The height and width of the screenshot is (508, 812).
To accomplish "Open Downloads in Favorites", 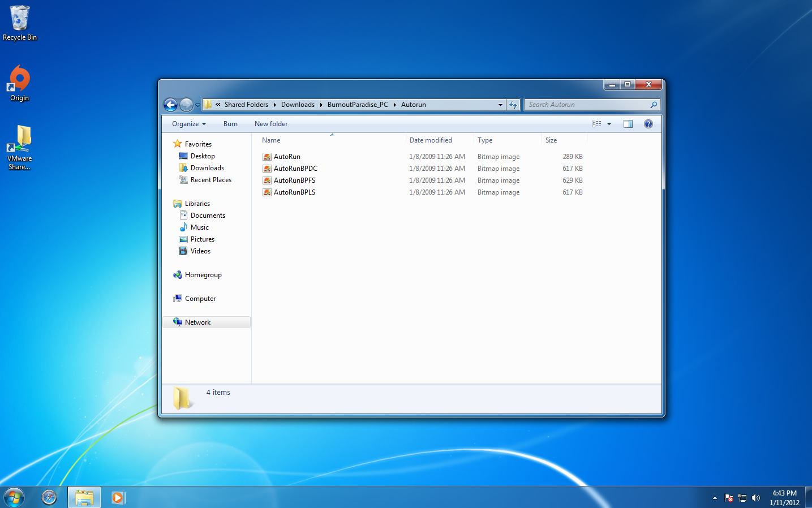I will (207, 168).
